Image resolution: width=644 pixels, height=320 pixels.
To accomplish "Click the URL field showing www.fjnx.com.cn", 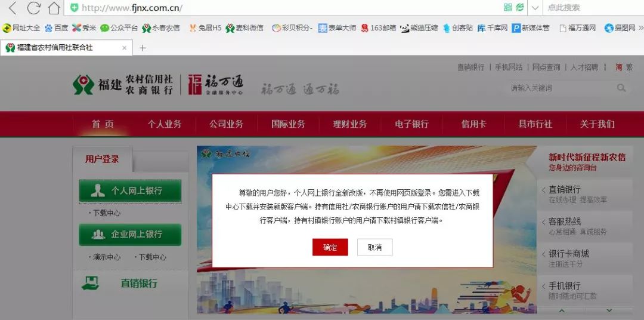I will click(x=132, y=8).
